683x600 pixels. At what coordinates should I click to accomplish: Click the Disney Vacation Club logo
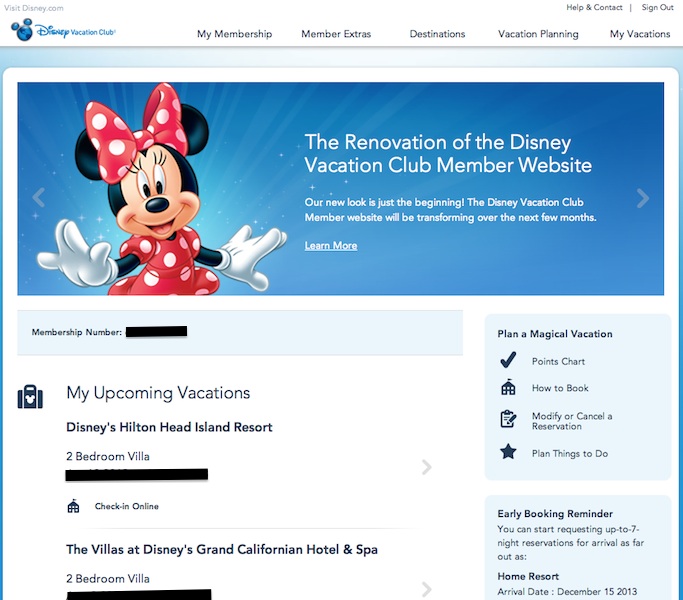point(63,30)
